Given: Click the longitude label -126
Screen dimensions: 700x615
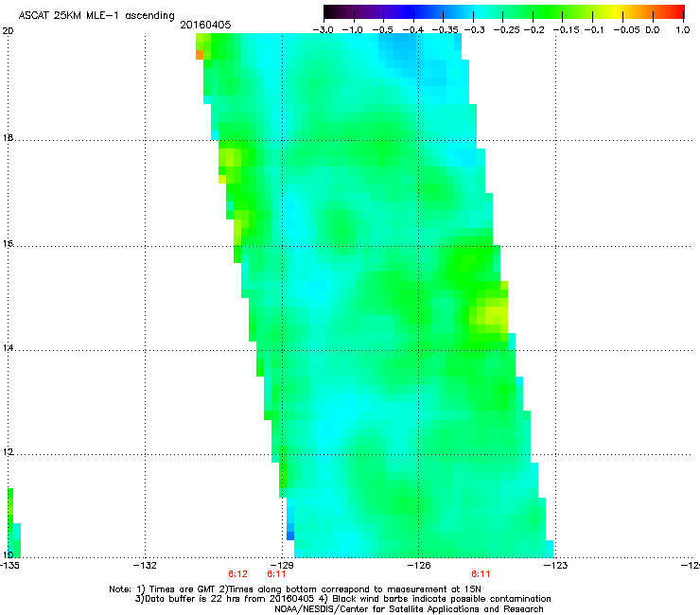Looking at the screenshot, I should [x=419, y=566].
